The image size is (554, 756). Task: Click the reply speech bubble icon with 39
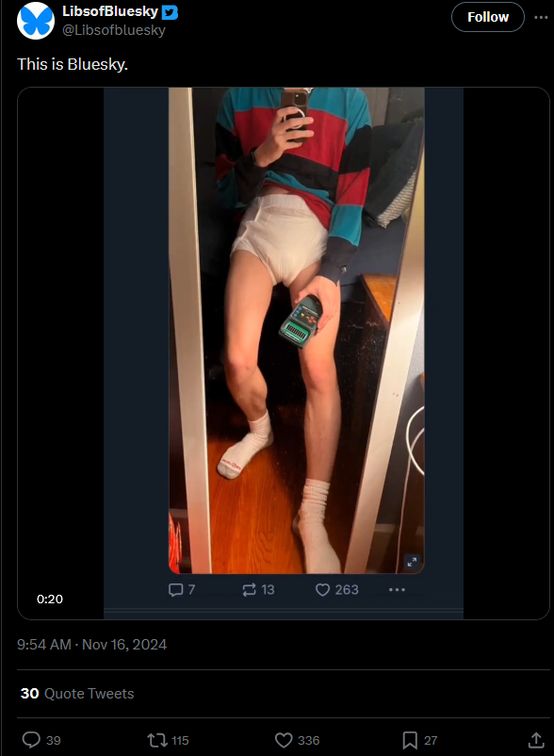(x=32, y=740)
